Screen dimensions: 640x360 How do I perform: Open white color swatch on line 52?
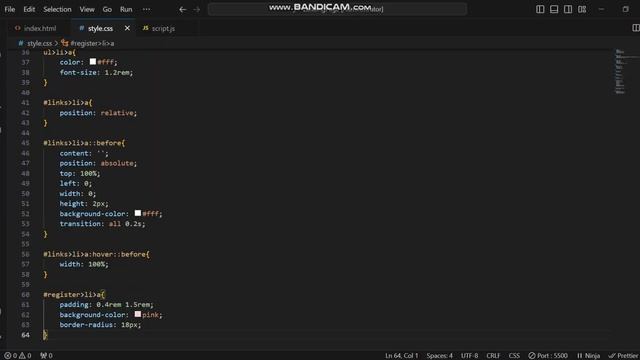pos(138,213)
